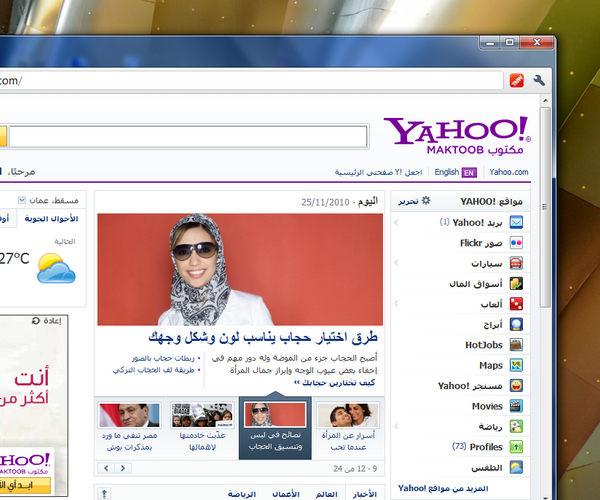Open the Movies clapperboard icon
The width and height of the screenshot is (600, 500).
pos(516,406)
